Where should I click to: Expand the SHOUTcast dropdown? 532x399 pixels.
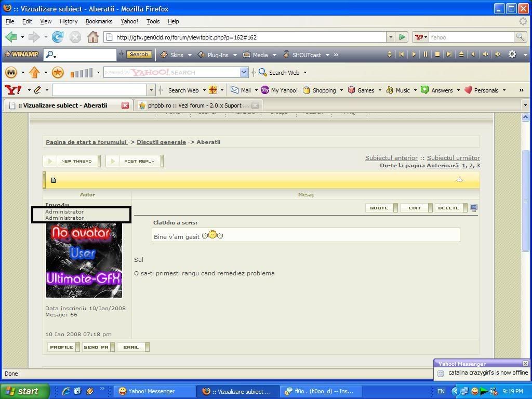tap(327, 55)
